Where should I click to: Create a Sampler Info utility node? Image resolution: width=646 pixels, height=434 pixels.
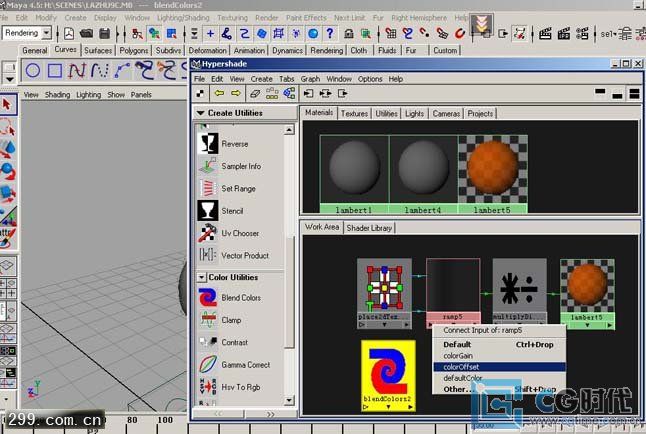pos(229,166)
